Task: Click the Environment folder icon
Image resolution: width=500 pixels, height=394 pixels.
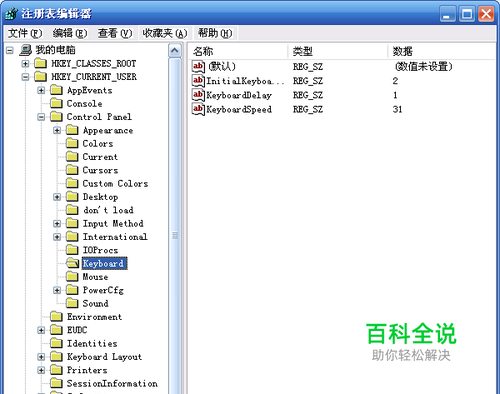Action: pyautogui.click(x=56, y=316)
